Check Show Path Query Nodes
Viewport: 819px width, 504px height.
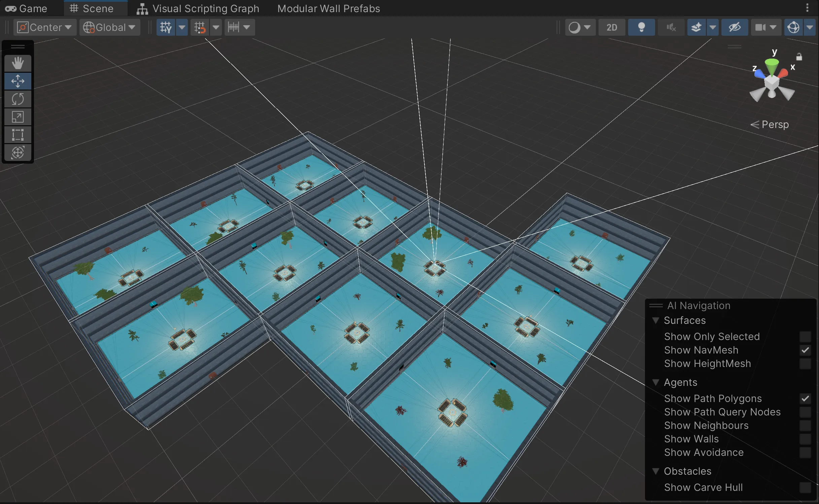pos(805,412)
